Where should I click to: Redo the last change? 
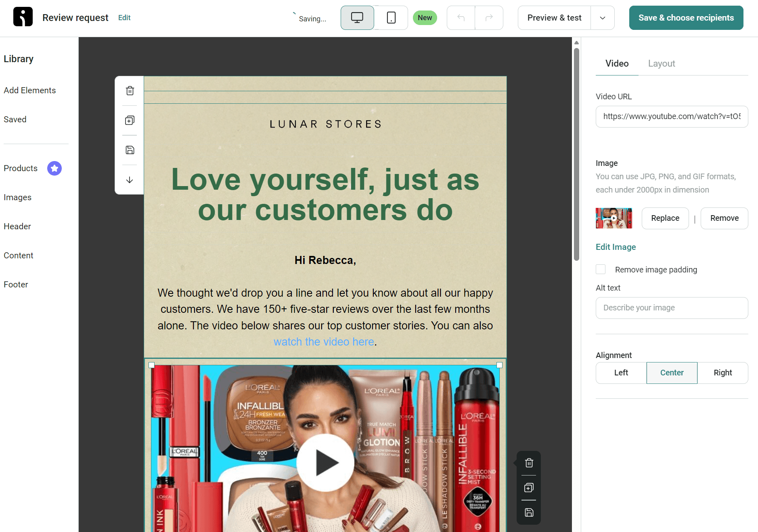pyautogui.click(x=489, y=18)
